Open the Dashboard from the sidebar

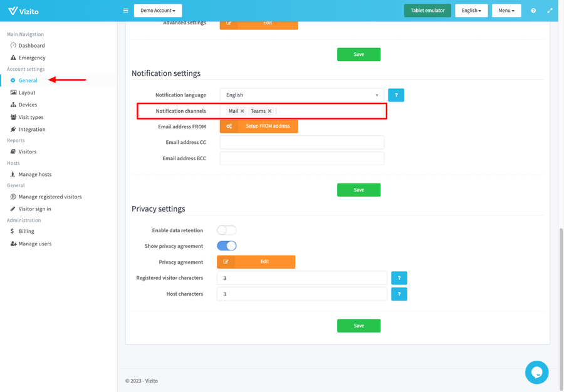point(30,45)
